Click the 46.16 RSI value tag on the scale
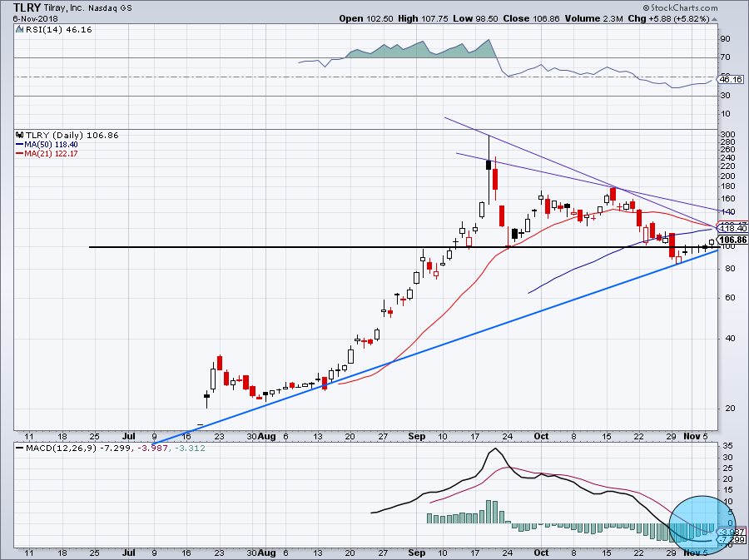Image resolution: width=749 pixels, height=560 pixels. 732,79
